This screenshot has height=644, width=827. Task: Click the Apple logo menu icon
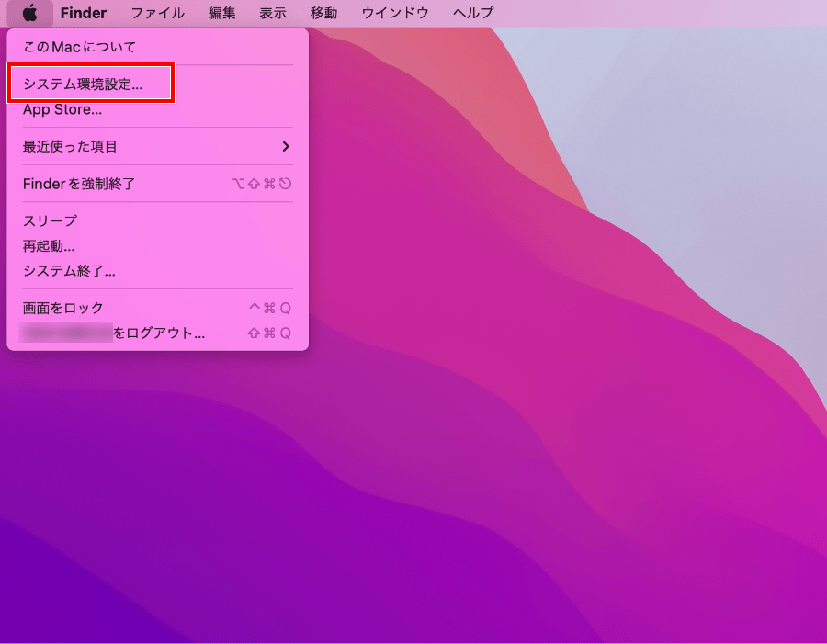click(x=30, y=13)
